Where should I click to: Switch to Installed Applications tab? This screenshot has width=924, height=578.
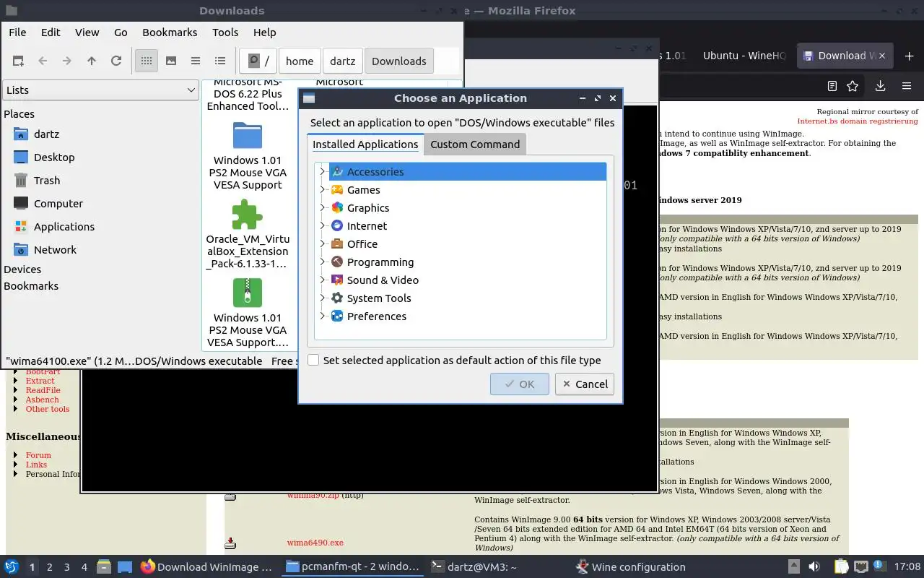pyautogui.click(x=365, y=144)
